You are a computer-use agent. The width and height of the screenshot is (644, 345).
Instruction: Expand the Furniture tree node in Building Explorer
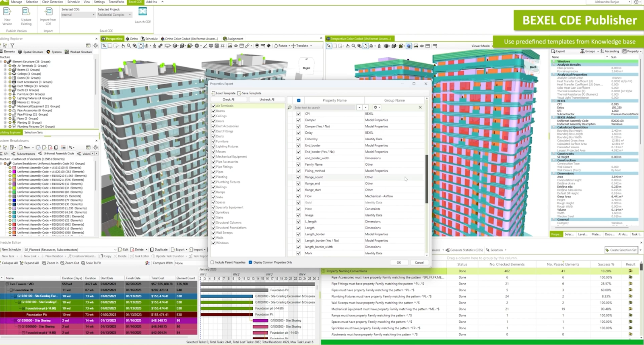coord(5,94)
